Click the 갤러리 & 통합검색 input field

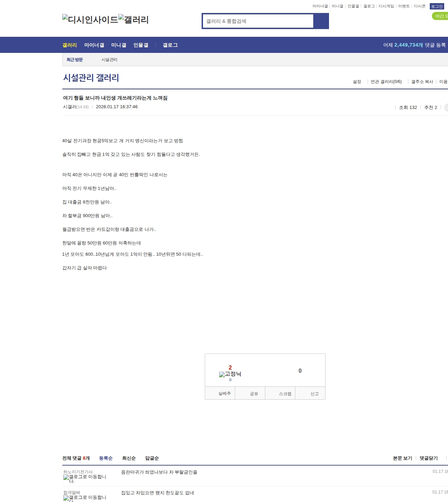(258, 21)
